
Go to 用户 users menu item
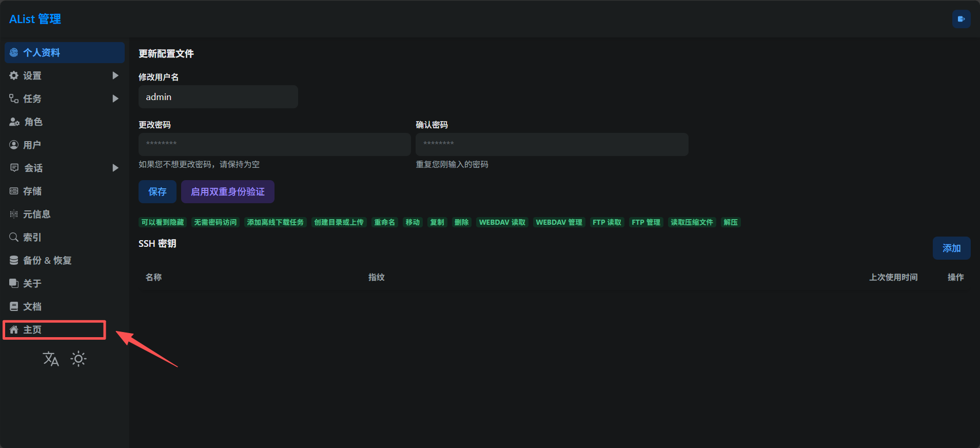point(32,145)
